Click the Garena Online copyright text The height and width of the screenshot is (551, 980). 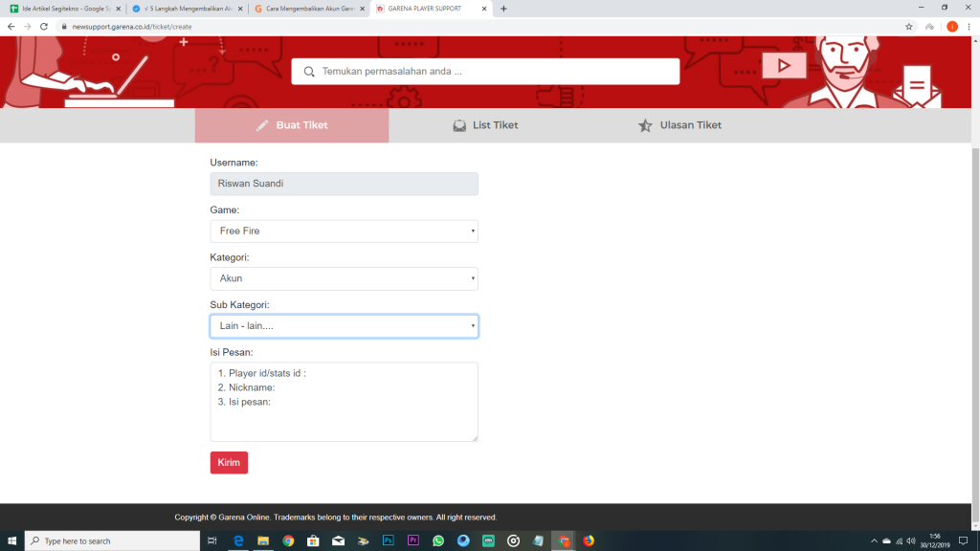(336, 518)
